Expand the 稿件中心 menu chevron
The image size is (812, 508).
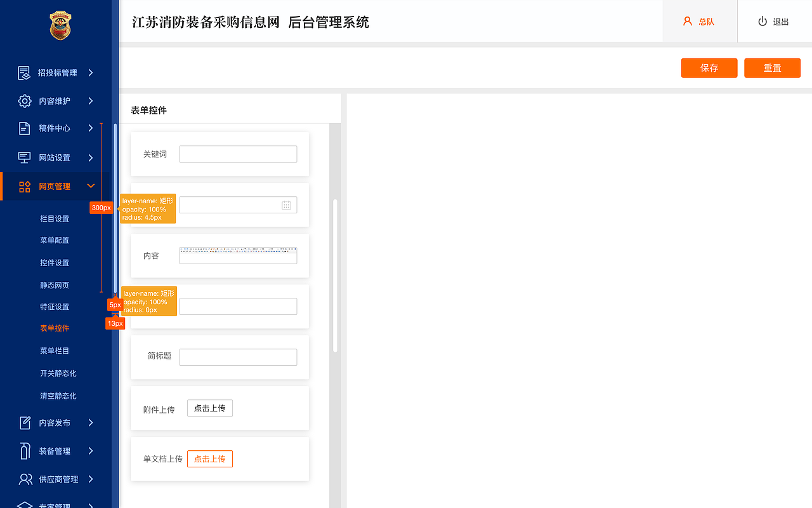[91, 128]
